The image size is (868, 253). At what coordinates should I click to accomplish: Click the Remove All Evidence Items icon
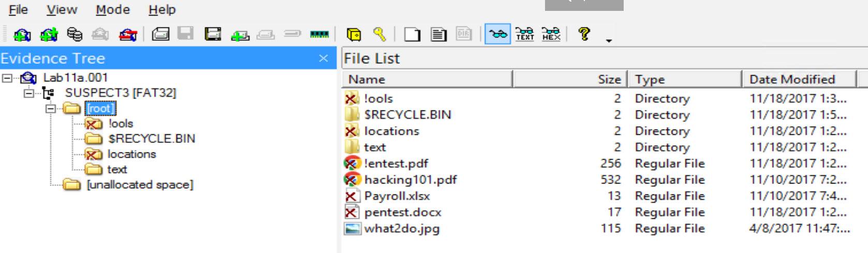[x=127, y=35]
